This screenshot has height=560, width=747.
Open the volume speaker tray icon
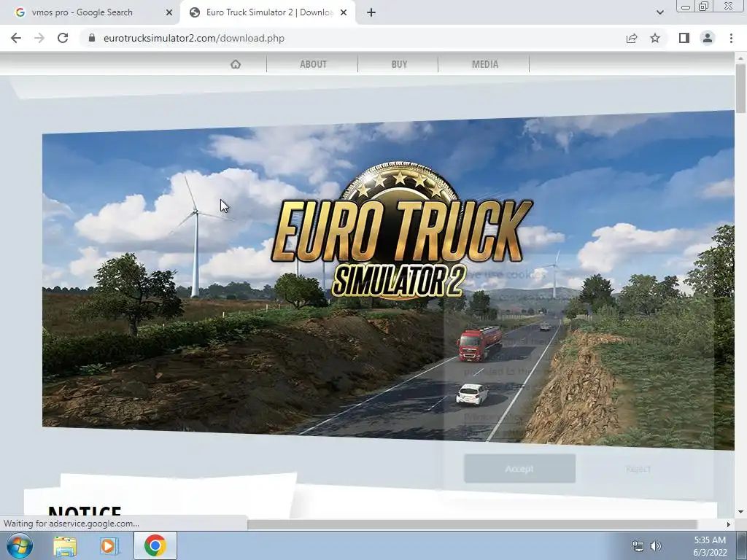[x=656, y=546]
